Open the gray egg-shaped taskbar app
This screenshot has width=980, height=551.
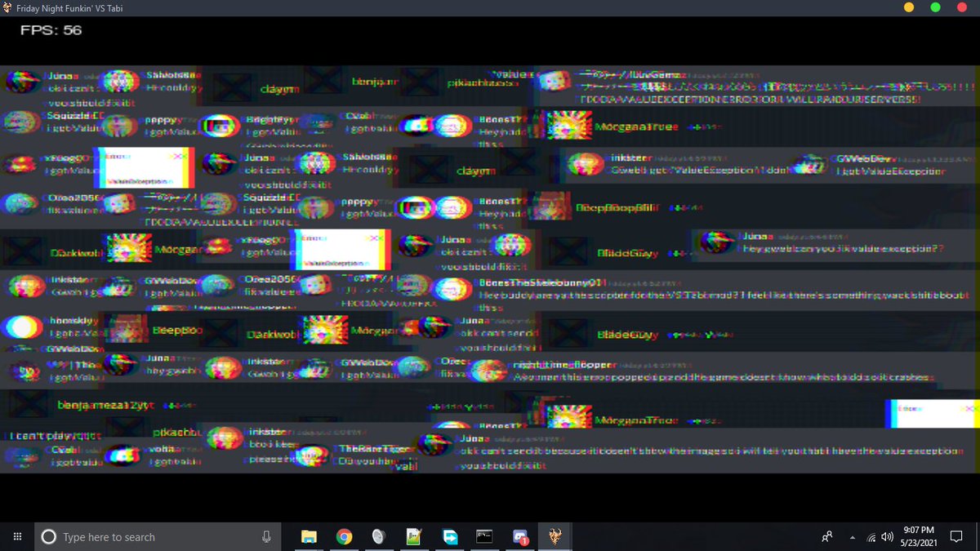379,536
